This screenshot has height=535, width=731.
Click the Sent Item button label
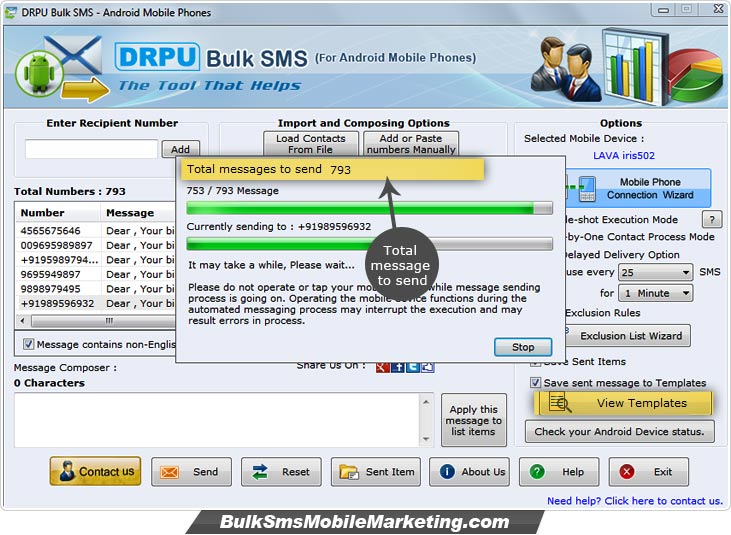point(390,472)
